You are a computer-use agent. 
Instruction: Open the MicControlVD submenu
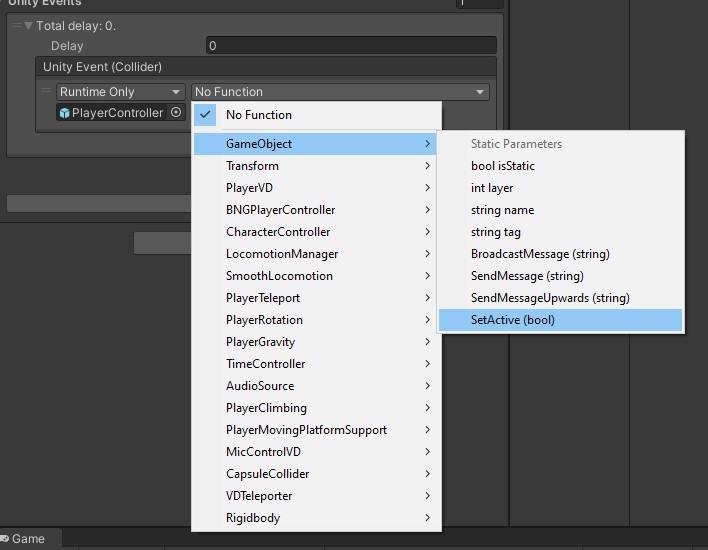point(317,452)
